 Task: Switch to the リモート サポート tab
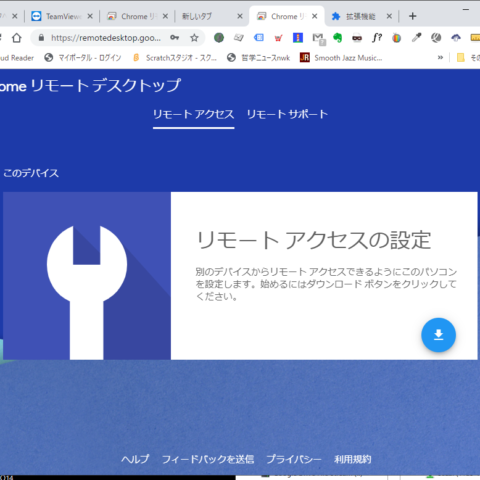pos(287,114)
